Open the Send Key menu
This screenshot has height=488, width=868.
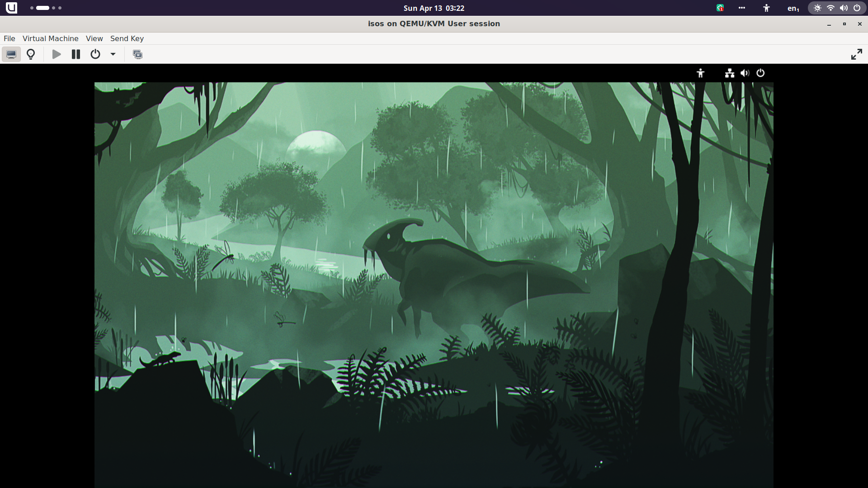(127, 38)
